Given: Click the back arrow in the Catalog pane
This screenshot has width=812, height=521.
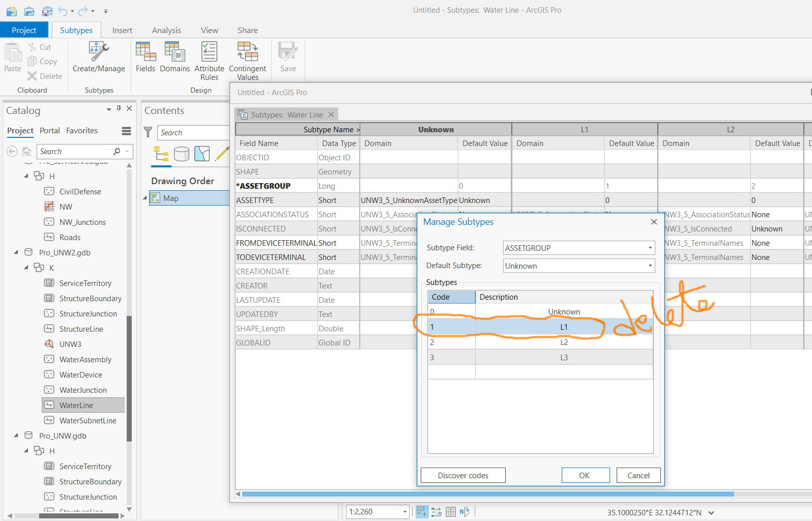Looking at the screenshot, I should [12, 151].
